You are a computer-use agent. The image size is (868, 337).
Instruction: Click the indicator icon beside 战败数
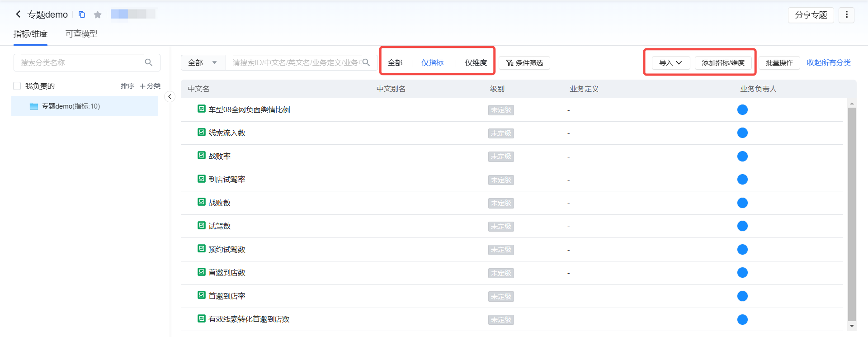(x=202, y=202)
